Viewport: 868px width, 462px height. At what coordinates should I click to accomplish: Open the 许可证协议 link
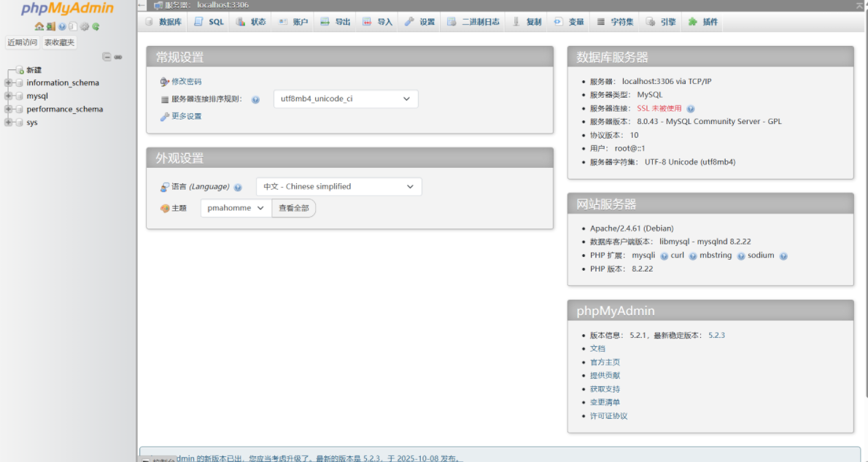point(608,416)
